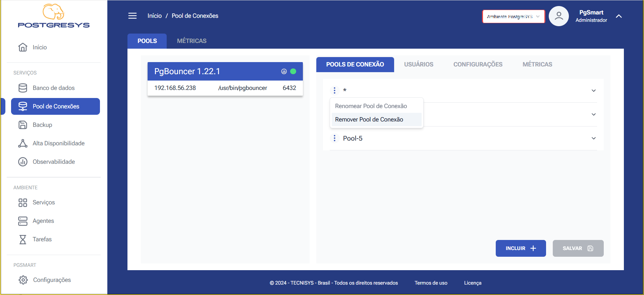Click the PostgreSYS elephant logo
Viewport: 644px width, 295px height.
pyautogui.click(x=54, y=16)
